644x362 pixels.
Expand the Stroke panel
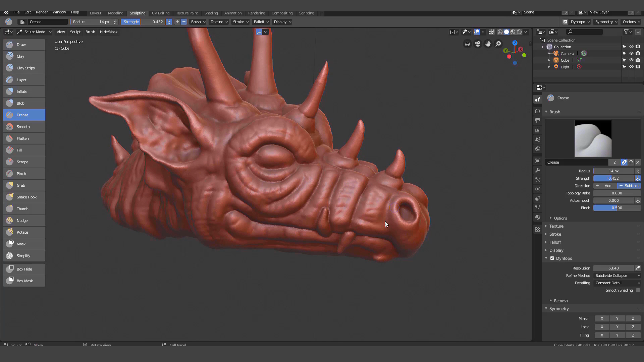[x=555, y=234]
